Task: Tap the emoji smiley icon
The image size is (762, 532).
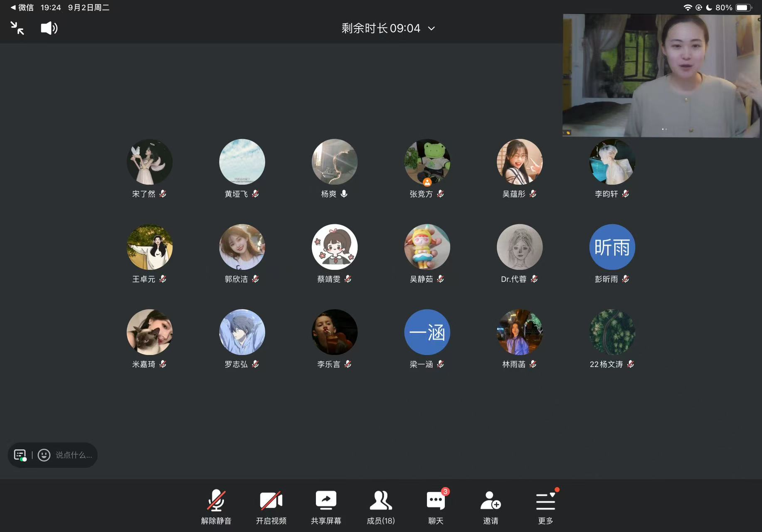Action: 44,455
